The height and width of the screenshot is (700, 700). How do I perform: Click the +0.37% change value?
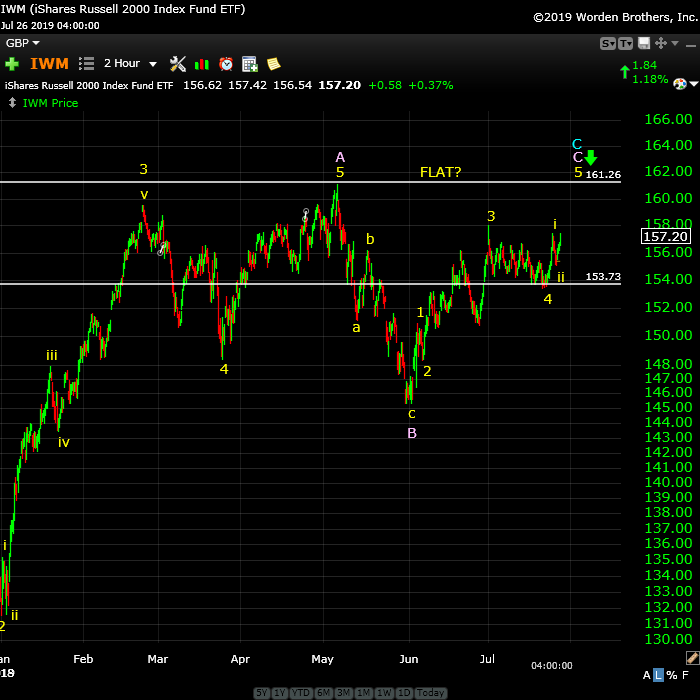(431, 85)
